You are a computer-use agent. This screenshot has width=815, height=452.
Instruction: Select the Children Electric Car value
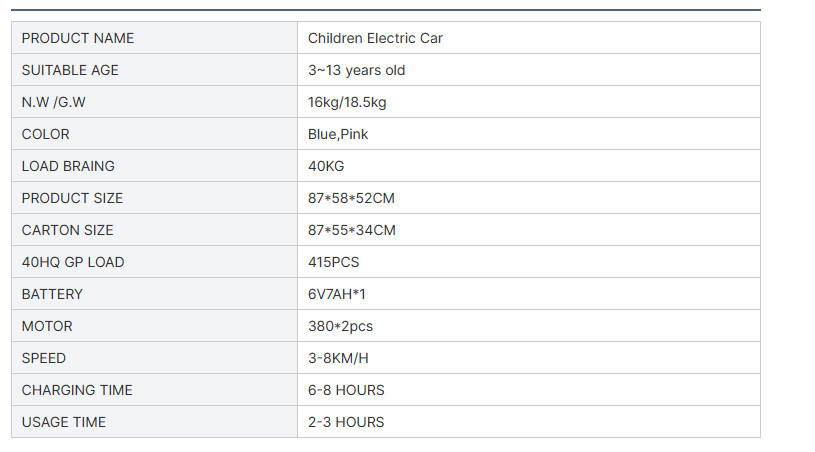pyautogui.click(x=375, y=38)
